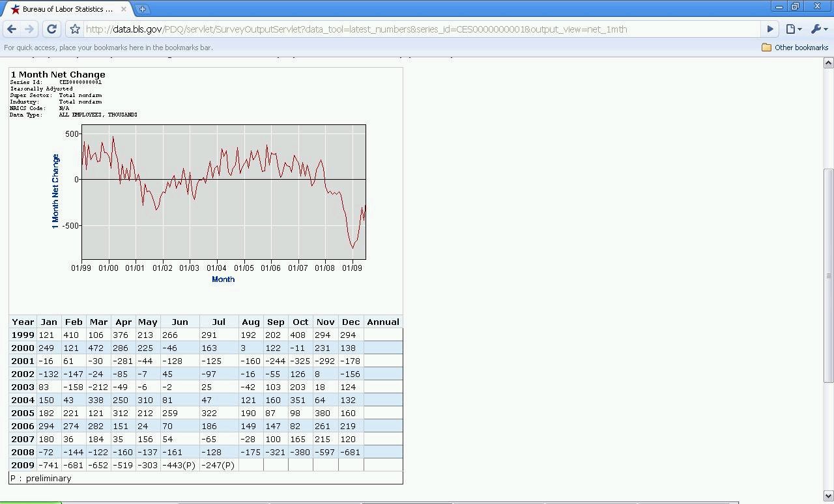Click the 2008 row label
Image resolution: width=834 pixels, height=504 pixels.
pyautogui.click(x=23, y=452)
